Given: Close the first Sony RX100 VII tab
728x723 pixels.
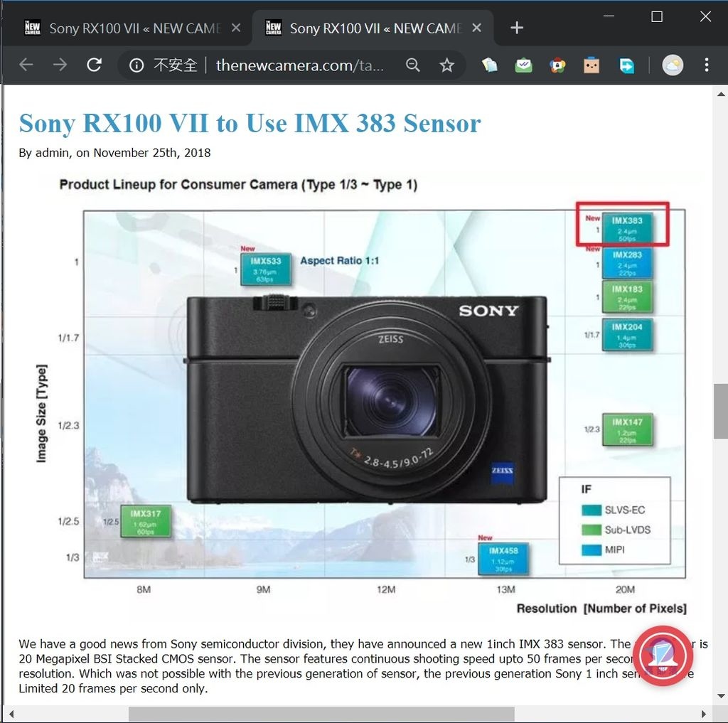Looking at the screenshot, I should [x=236, y=28].
